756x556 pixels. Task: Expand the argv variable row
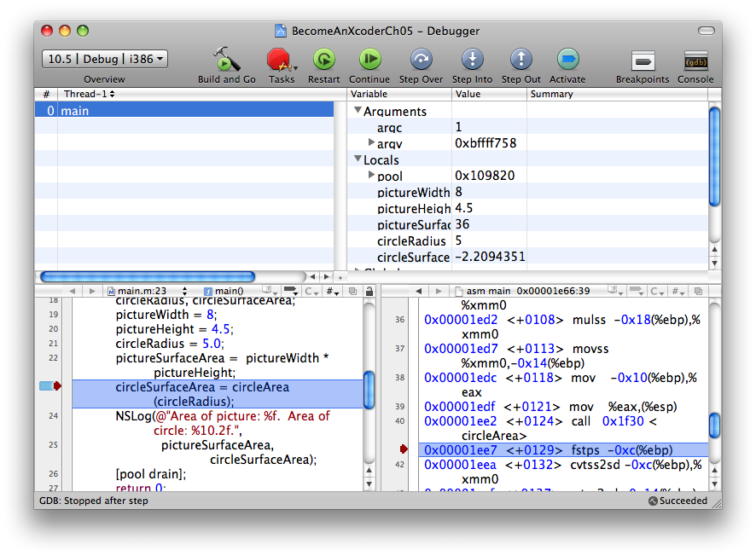[x=371, y=142]
